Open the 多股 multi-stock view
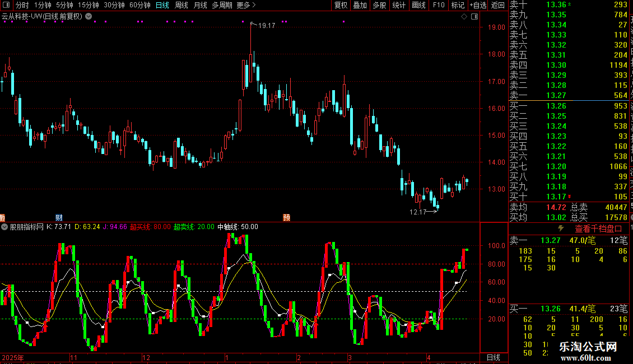The height and width of the screenshot is (364, 633). (379, 5)
